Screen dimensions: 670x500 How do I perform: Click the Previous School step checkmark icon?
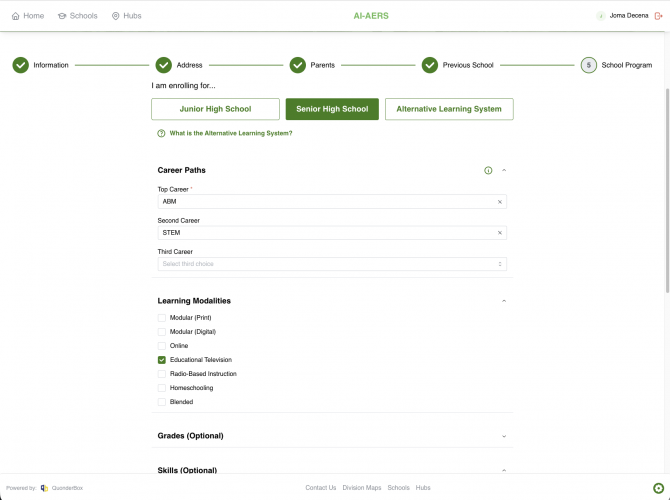[430, 65]
